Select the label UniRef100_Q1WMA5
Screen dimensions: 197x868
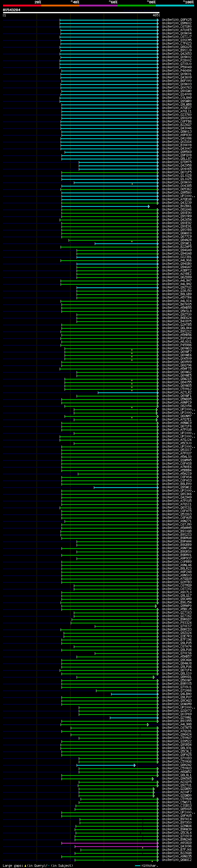tap(177, 461)
